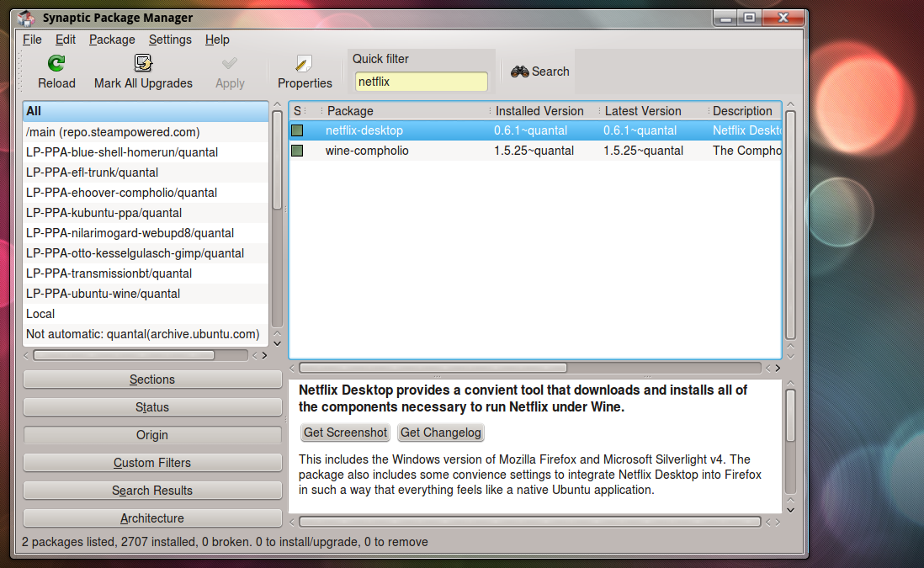
Task: Select LP-PPA-kubuntu-ppa/quantal origin
Action: click(x=146, y=213)
